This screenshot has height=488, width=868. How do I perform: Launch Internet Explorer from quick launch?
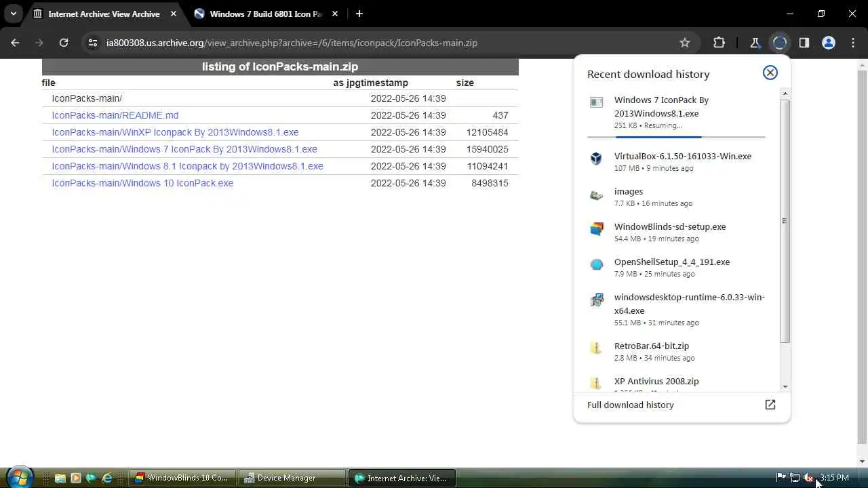pyautogui.click(x=106, y=478)
